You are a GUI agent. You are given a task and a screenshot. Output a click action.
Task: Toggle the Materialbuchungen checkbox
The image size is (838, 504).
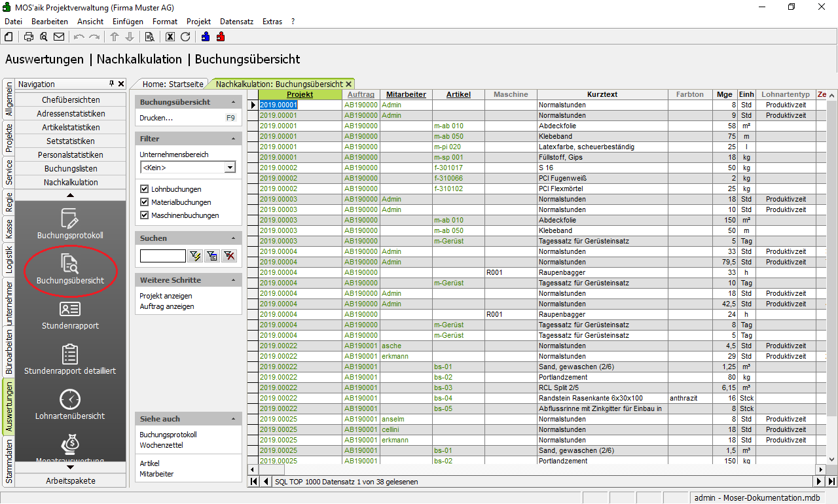pyautogui.click(x=145, y=202)
